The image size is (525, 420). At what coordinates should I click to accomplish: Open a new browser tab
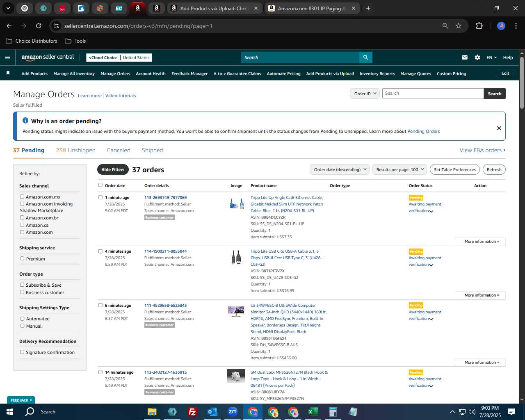(368, 8)
